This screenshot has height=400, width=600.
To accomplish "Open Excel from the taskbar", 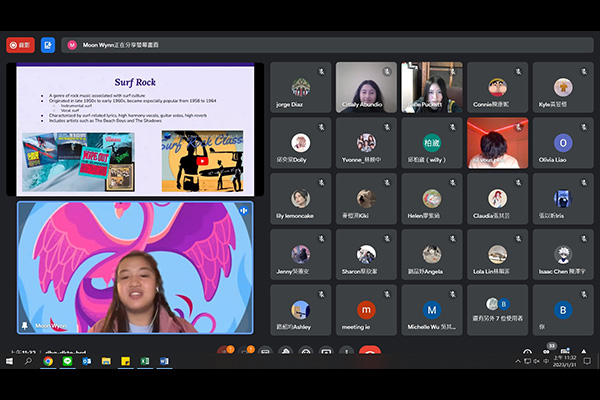I will (145, 361).
